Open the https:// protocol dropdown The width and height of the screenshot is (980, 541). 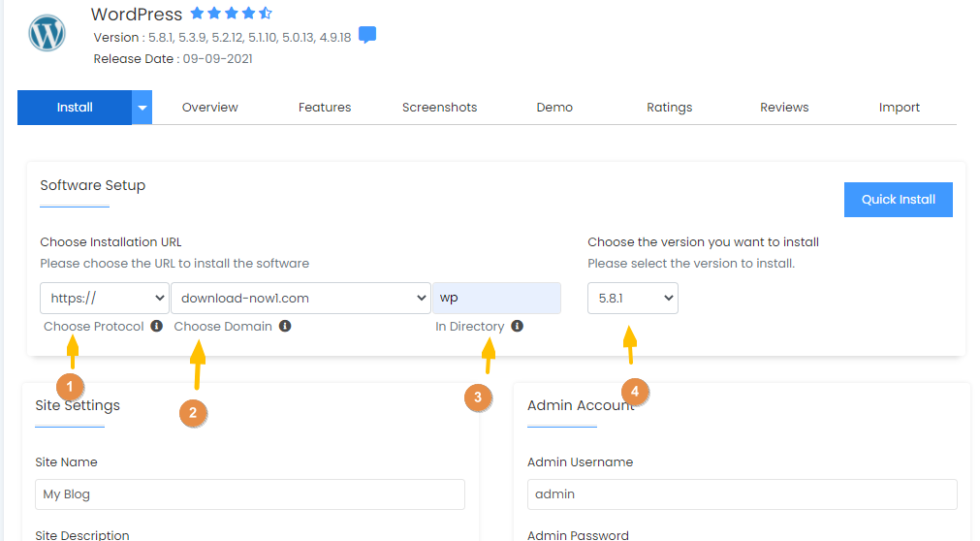105,299
